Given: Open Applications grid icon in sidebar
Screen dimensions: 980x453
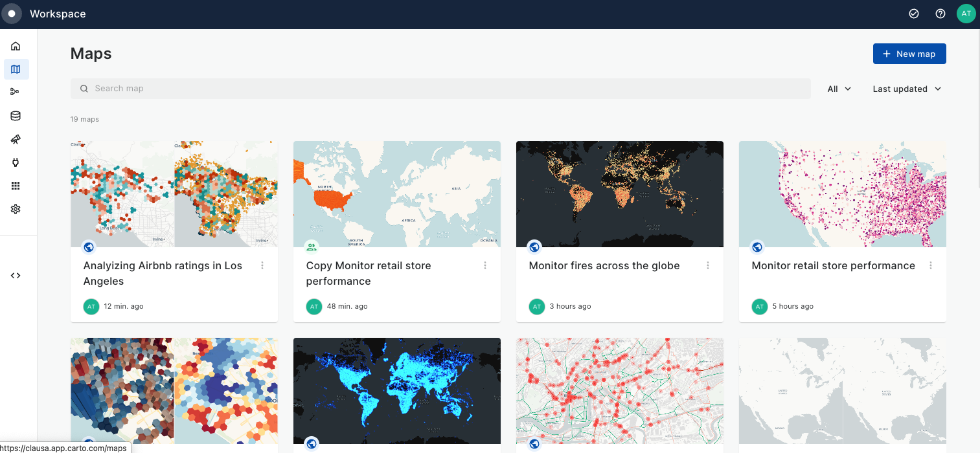Looking at the screenshot, I should (16, 186).
